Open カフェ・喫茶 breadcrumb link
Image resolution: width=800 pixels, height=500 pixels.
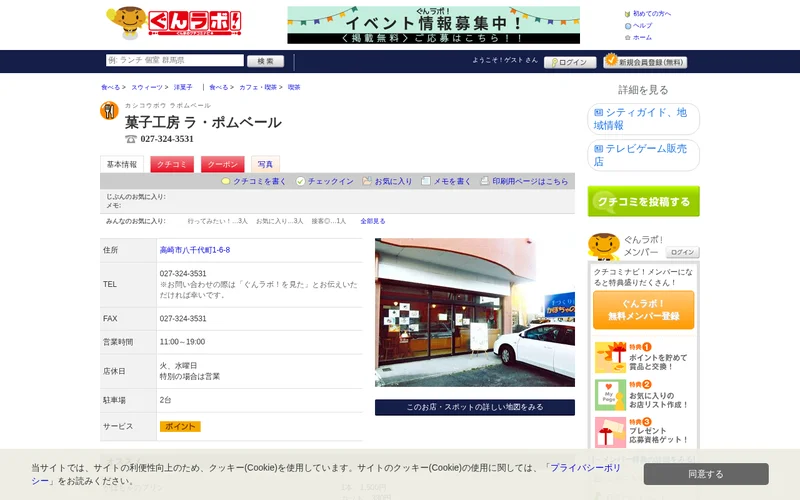tap(258, 87)
